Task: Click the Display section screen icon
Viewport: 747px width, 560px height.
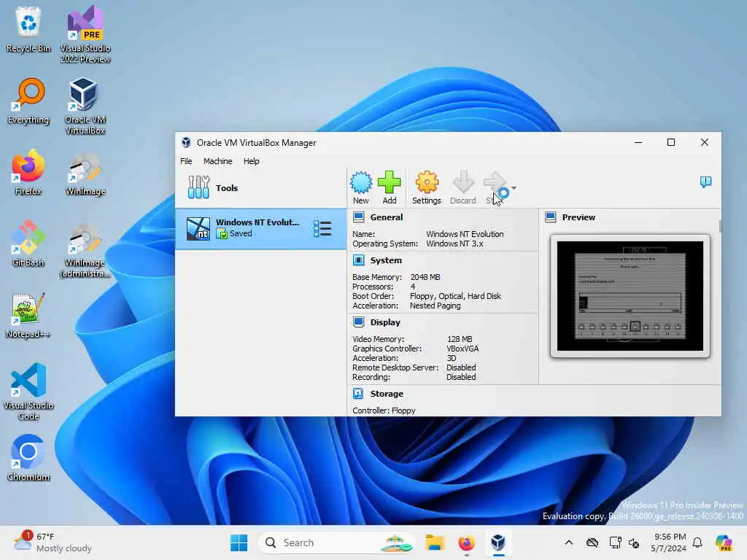Action: (x=358, y=322)
